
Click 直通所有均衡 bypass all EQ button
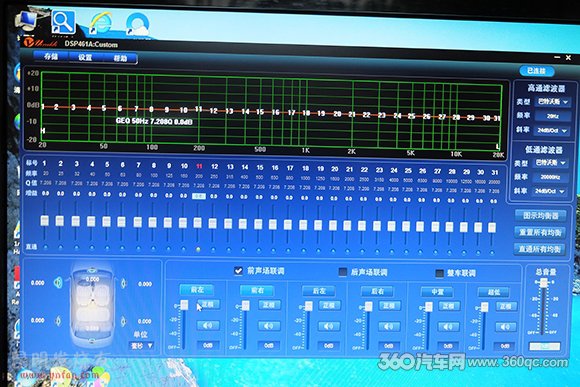click(540, 249)
